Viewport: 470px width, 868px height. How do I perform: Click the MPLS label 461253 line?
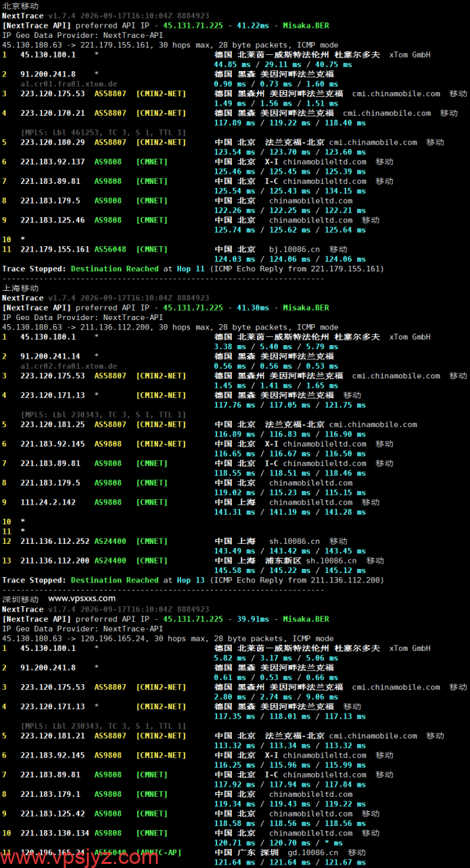104,133
